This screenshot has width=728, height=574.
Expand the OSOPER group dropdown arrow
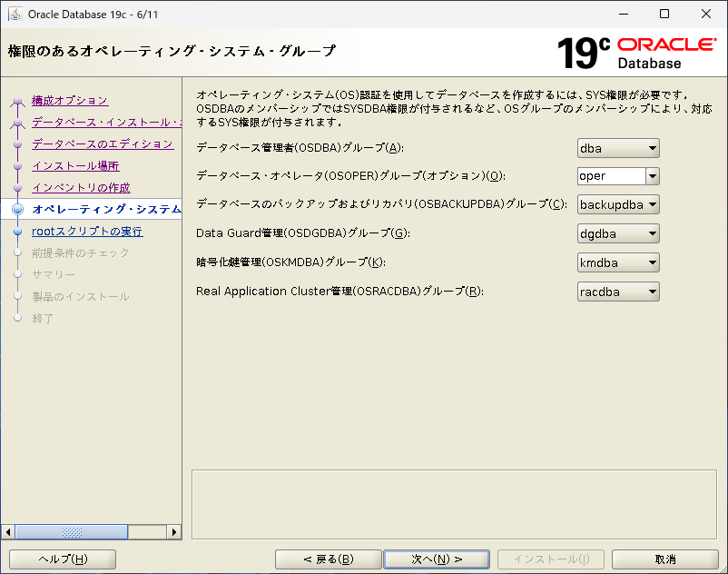(x=653, y=176)
